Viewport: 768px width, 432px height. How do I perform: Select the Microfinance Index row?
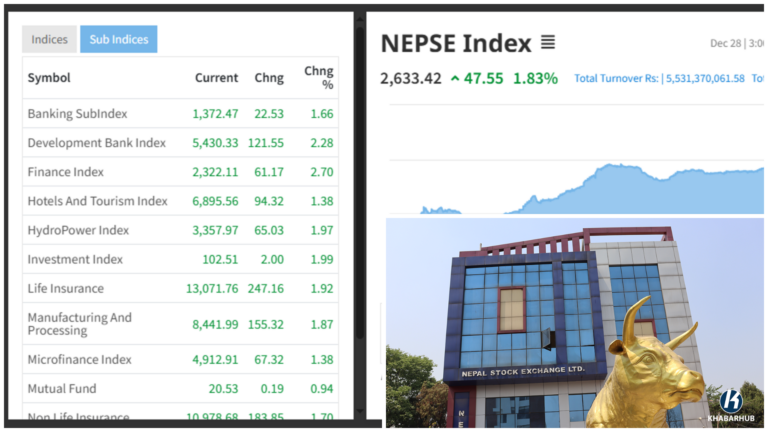coord(80,359)
